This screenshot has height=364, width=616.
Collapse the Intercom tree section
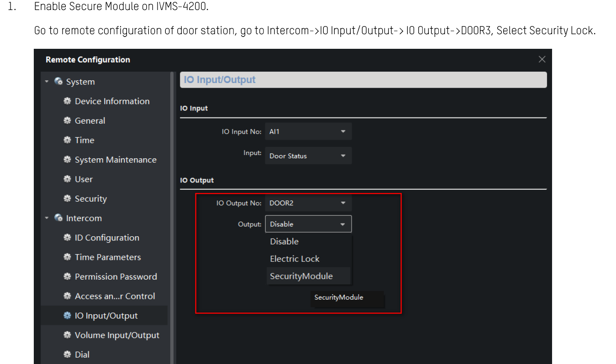click(47, 218)
